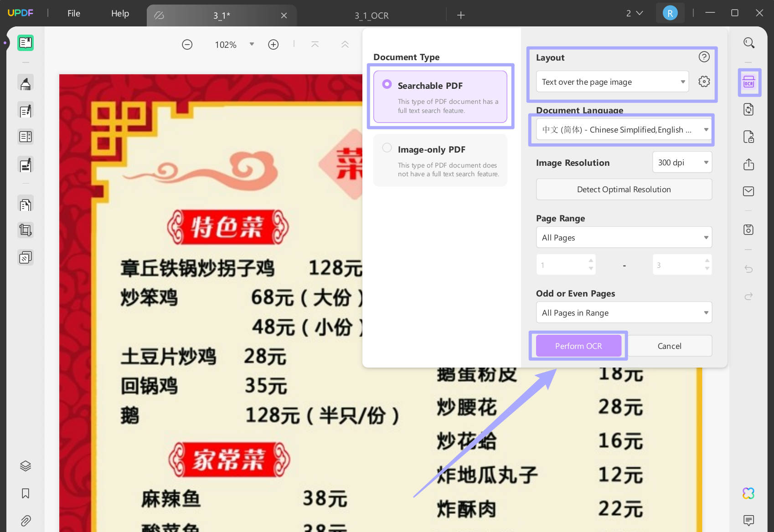This screenshot has width=774, height=532.
Task: Select the Image-only PDF option
Action: pos(387,148)
